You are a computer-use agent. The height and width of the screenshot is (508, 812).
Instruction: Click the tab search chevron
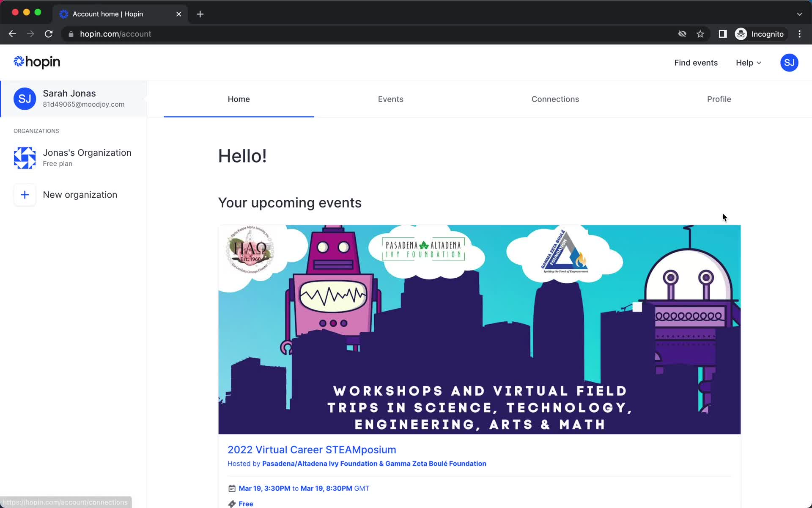click(x=799, y=14)
